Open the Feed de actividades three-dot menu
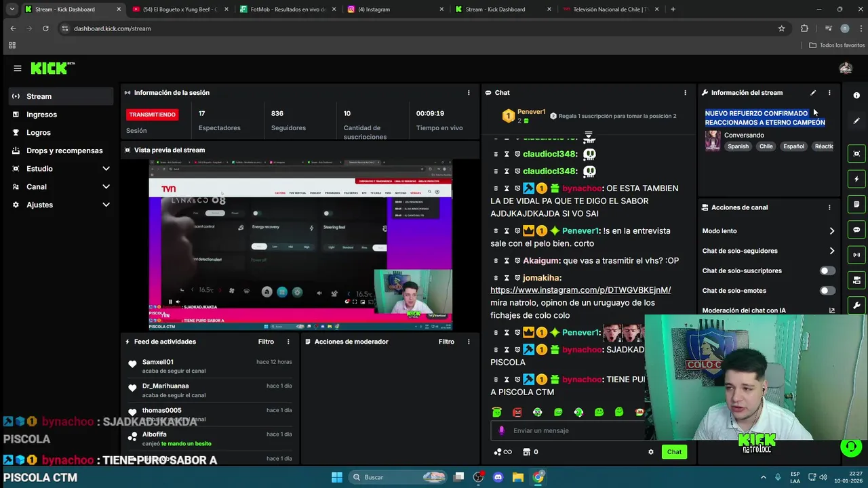This screenshot has height=488, width=868. pos(288,342)
